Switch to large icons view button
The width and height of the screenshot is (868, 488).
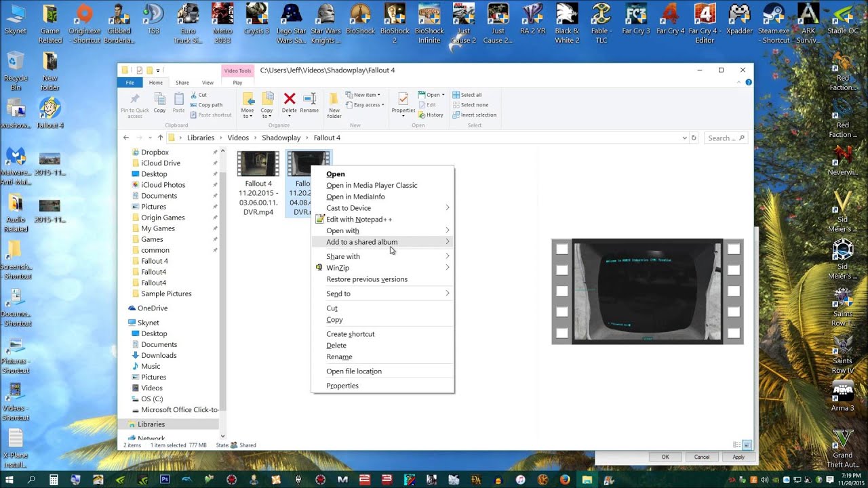[747, 445]
